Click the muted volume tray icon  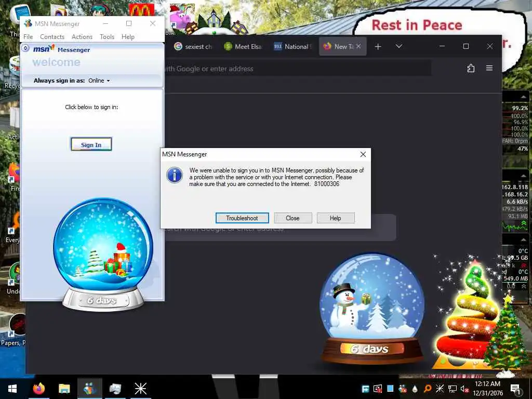464,389
